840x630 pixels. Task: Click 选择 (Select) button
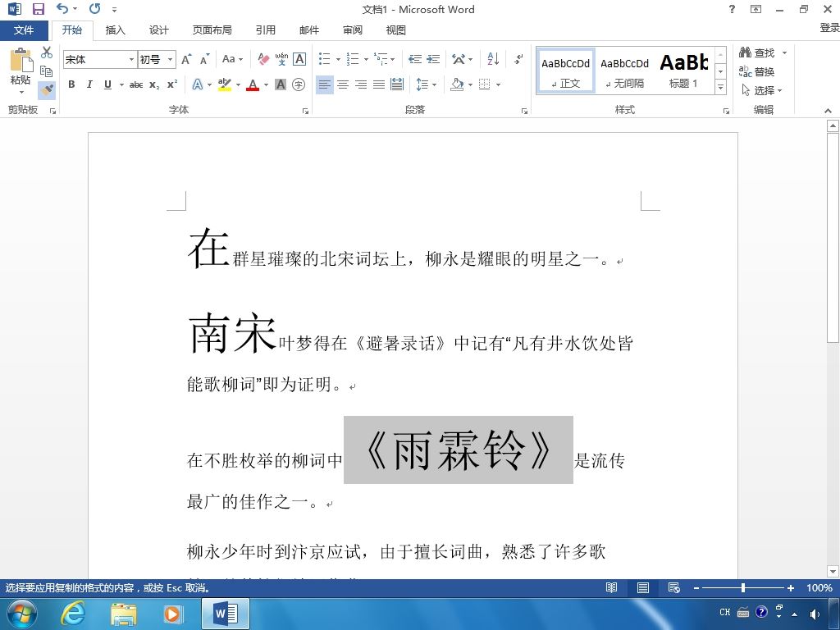(762, 90)
